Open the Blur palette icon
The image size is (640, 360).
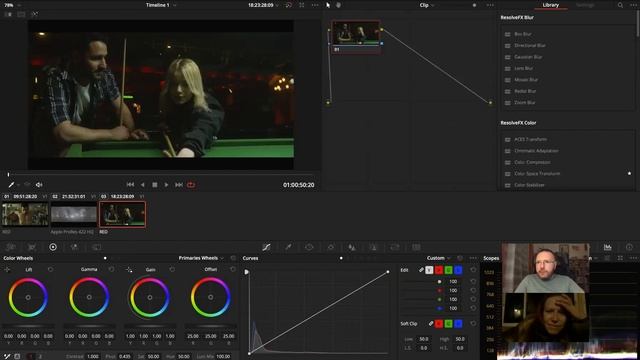tap(351, 247)
